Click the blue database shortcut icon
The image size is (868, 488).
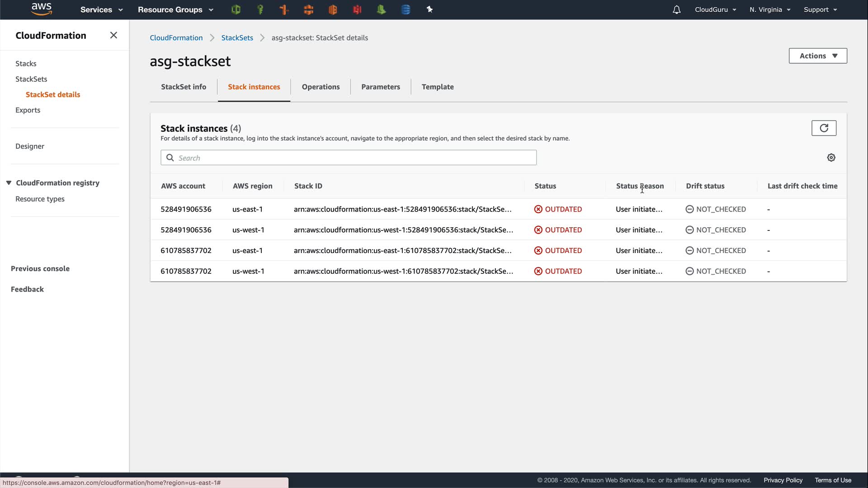(x=406, y=9)
